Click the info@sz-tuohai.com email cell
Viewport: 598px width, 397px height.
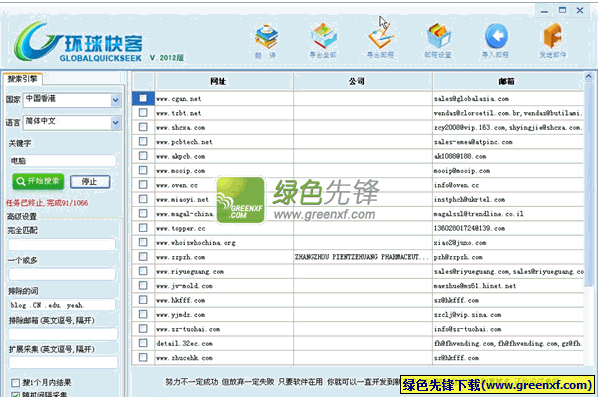(x=508, y=329)
